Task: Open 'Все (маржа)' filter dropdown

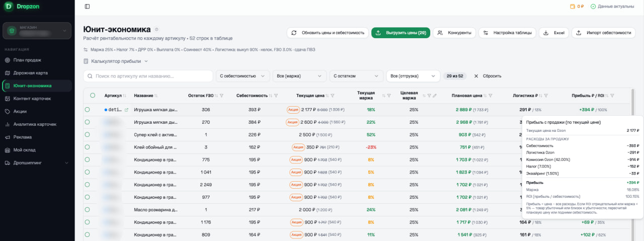Action: click(299, 76)
